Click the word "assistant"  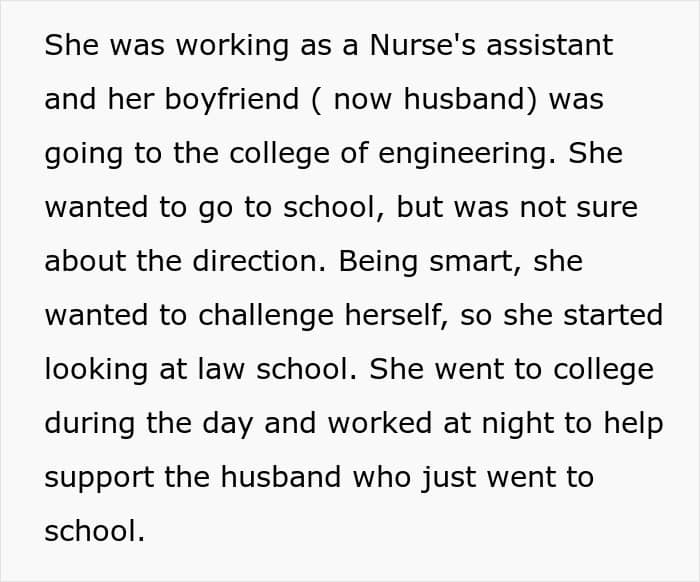[550, 45]
